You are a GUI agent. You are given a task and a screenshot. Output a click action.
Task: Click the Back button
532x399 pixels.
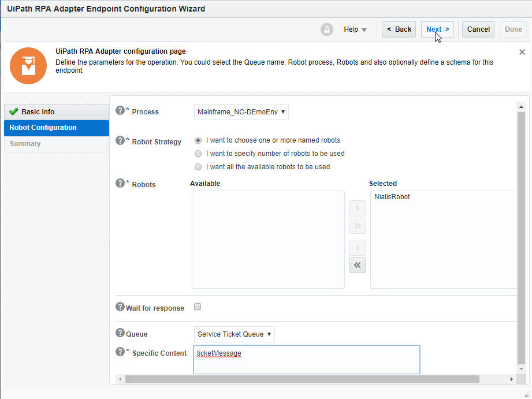399,29
